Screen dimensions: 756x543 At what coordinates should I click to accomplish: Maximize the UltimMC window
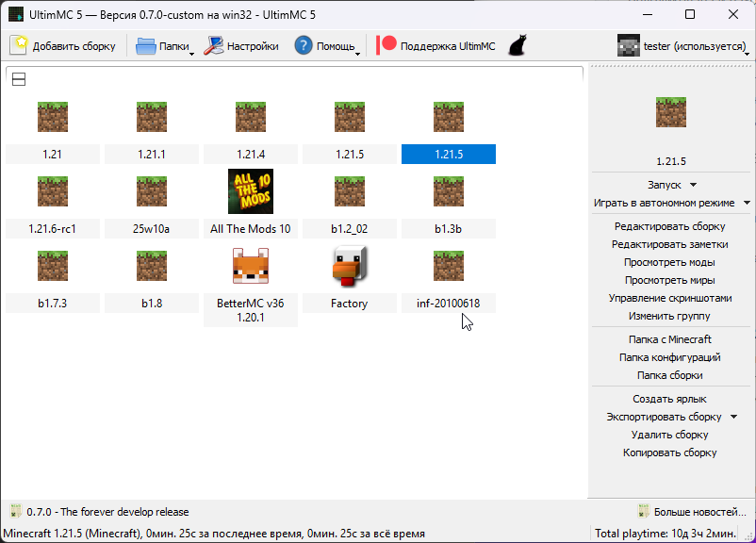pyautogui.click(x=690, y=14)
